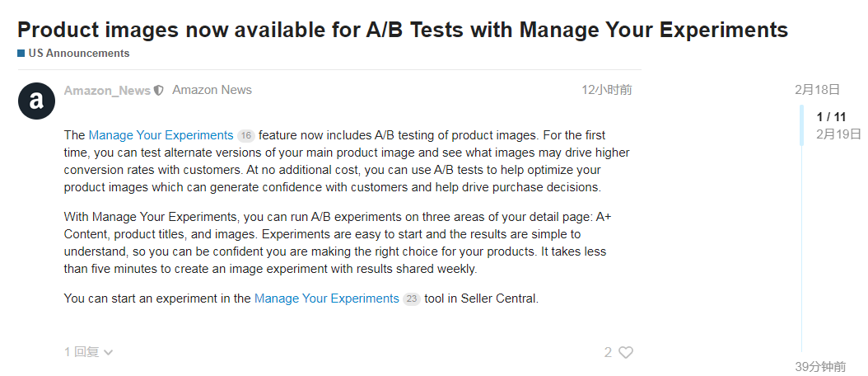This screenshot has height=376, width=868.
Task: Jump to the latest post 39分钟前
Action: 820,366
